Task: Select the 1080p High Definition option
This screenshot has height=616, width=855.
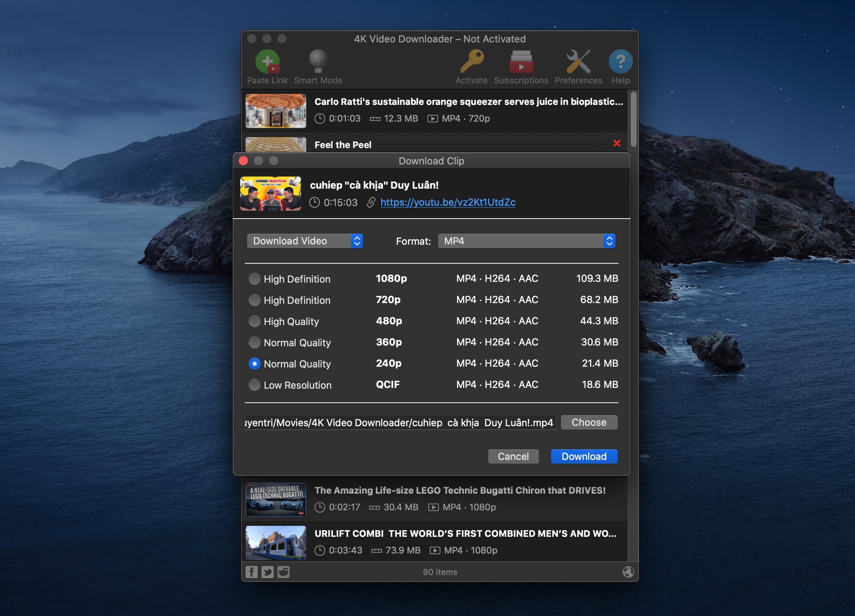Action: click(254, 279)
